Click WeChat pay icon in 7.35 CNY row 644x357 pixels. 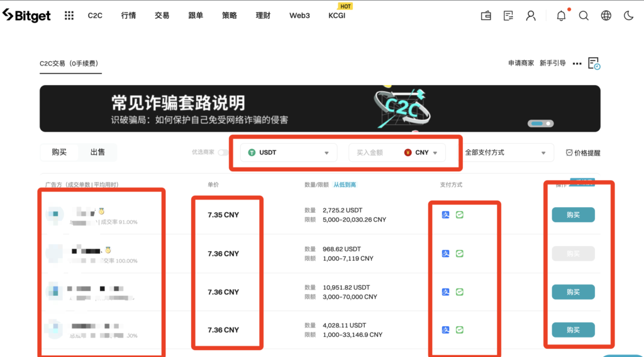pos(460,215)
